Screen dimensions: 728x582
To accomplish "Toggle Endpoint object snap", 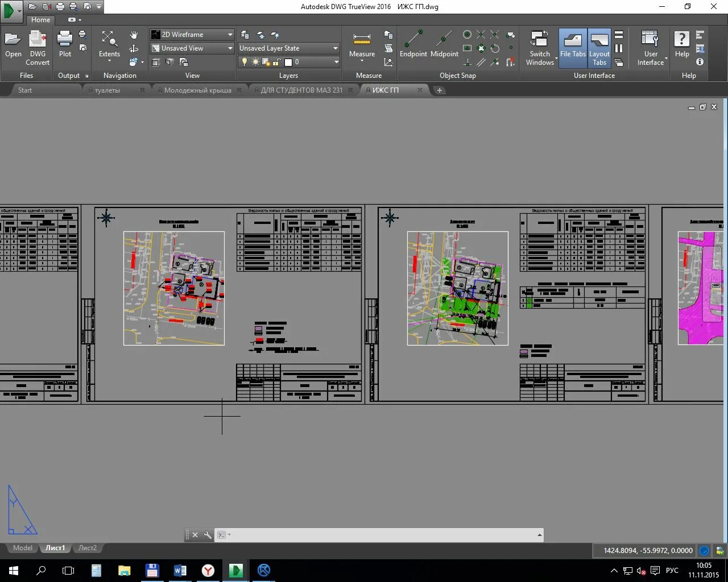I will (413, 44).
